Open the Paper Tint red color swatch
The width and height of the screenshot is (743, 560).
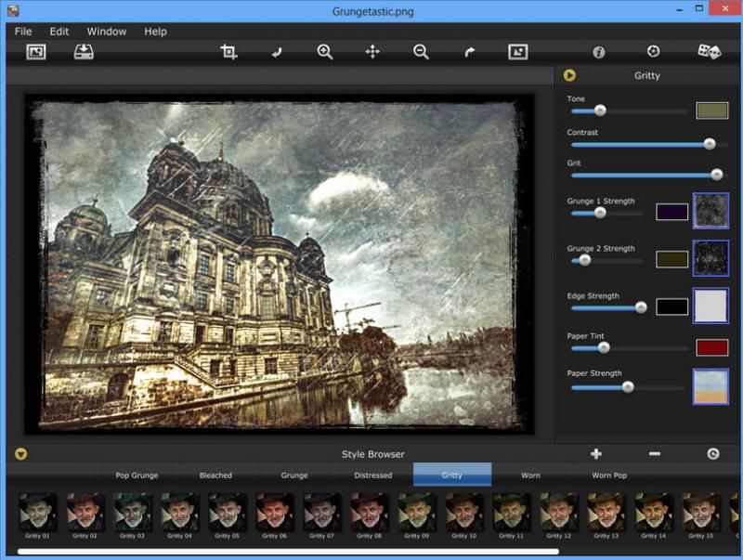click(712, 347)
